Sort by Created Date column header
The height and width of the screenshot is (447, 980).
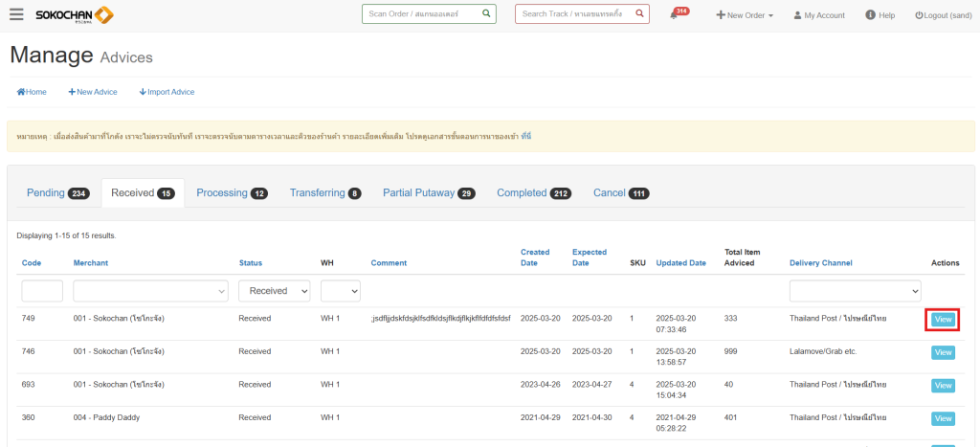click(x=535, y=257)
